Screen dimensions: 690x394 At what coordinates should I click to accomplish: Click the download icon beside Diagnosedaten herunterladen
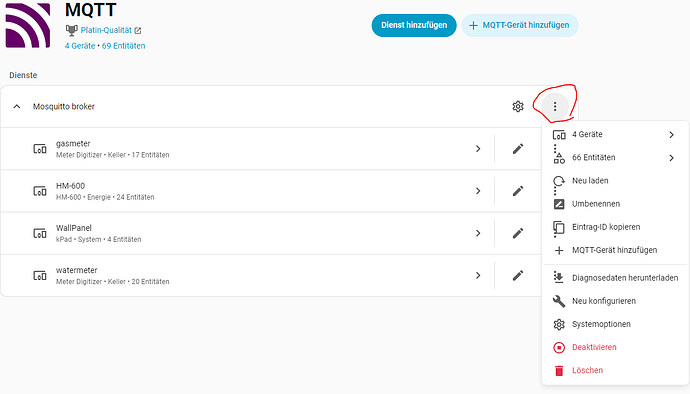(x=559, y=277)
